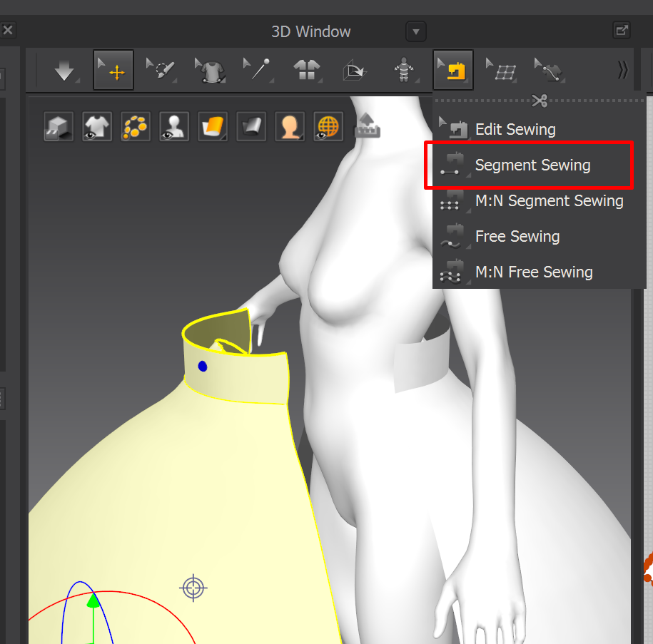Image resolution: width=653 pixels, height=644 pixels.
Task: Click the blue pin dot on waistband
Action: coord(203,367)
